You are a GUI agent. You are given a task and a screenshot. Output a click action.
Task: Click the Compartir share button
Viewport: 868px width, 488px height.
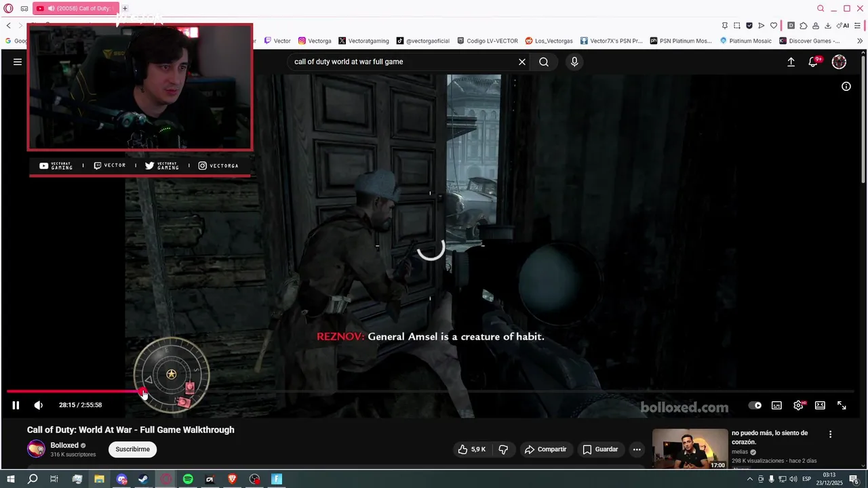(x=545, y=449)
